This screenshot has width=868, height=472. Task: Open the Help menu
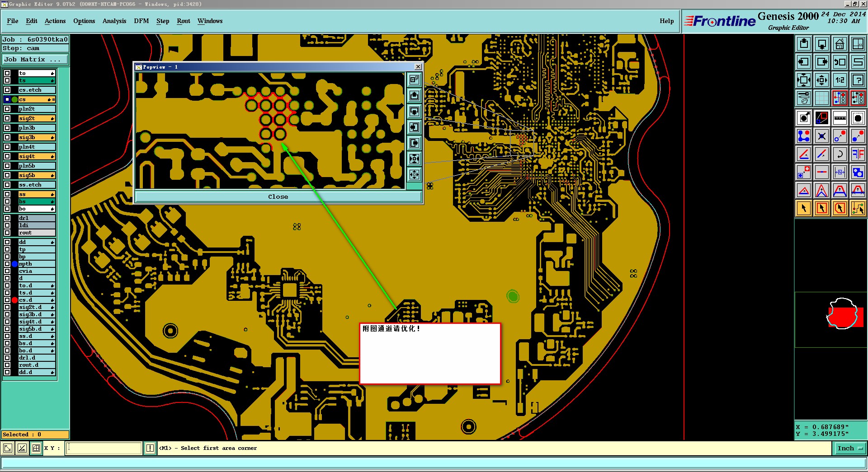666,21
